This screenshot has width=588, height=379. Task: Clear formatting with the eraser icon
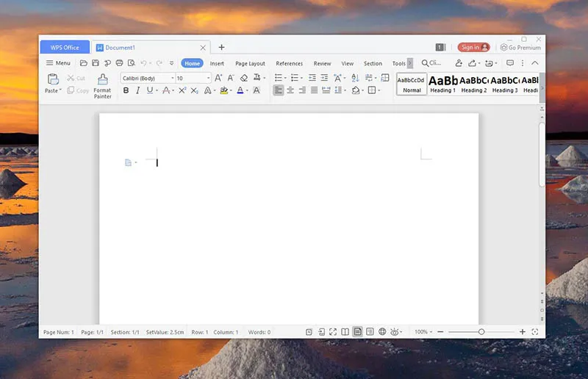(x=243, y=78)
